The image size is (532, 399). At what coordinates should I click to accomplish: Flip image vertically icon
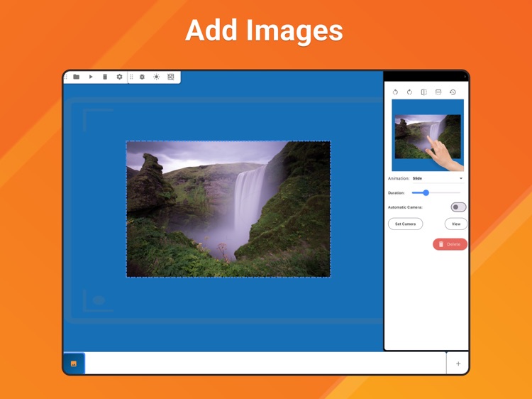point(438,92)
